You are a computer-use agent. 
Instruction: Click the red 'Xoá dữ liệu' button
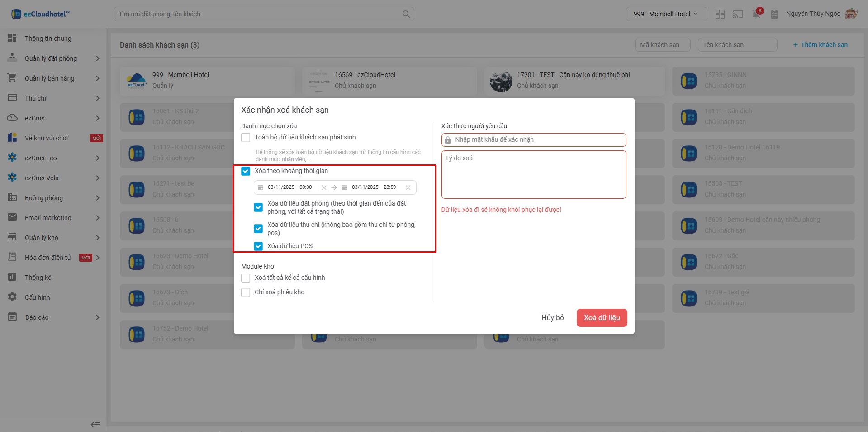pyautogui.click(x=602, y=318)
